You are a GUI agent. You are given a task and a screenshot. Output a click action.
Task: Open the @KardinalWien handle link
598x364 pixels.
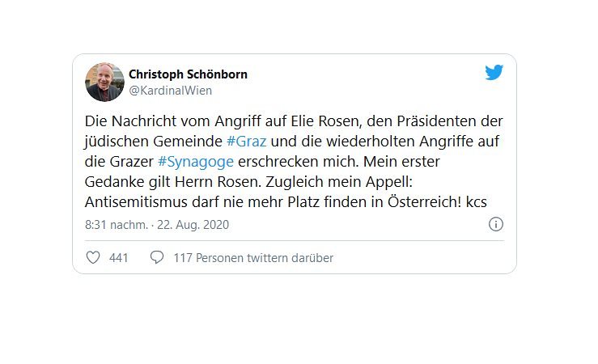pyautogui.click(x=170, y=91)
